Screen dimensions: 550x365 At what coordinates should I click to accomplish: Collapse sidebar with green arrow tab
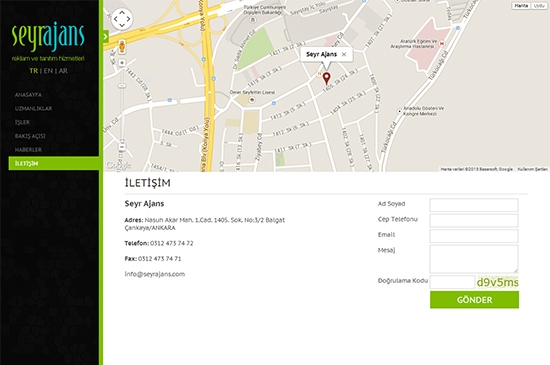[106, 36]
